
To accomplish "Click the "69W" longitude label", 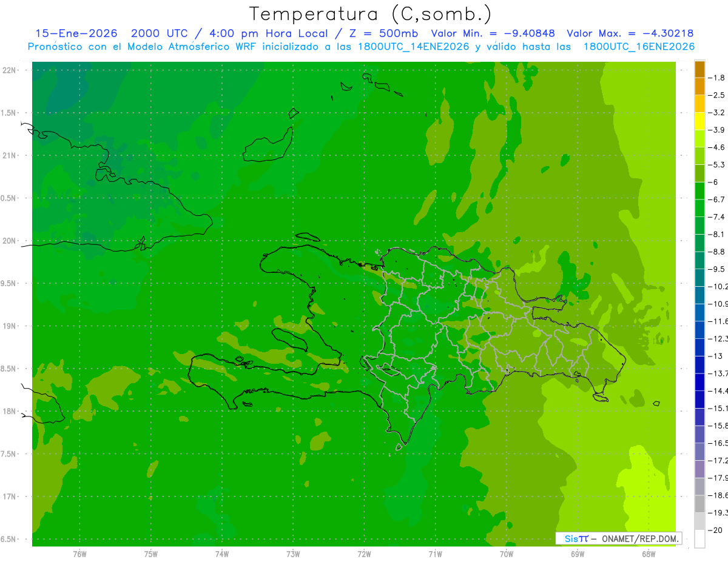I will (x=578, y=554).
